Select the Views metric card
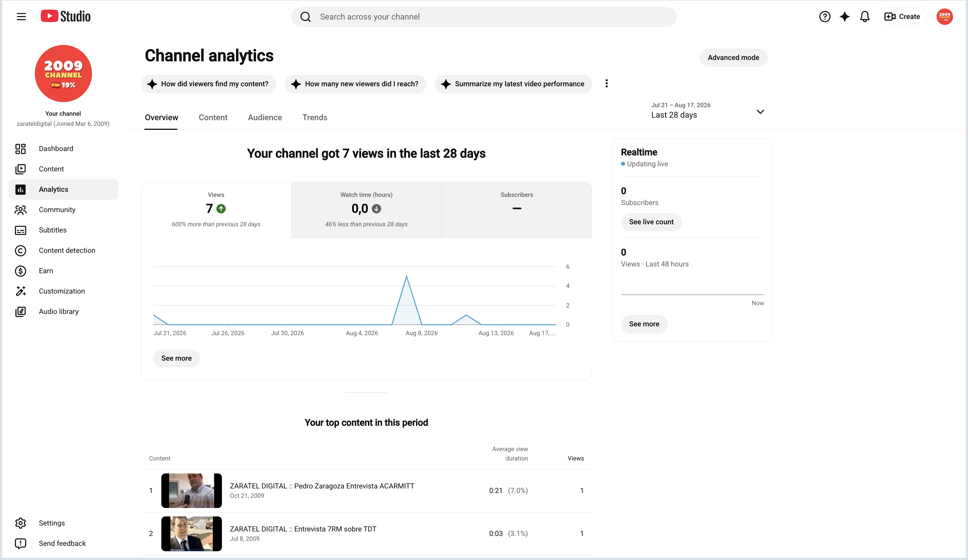The width and height of the screenshot is (968, 560). coord(216,210)
